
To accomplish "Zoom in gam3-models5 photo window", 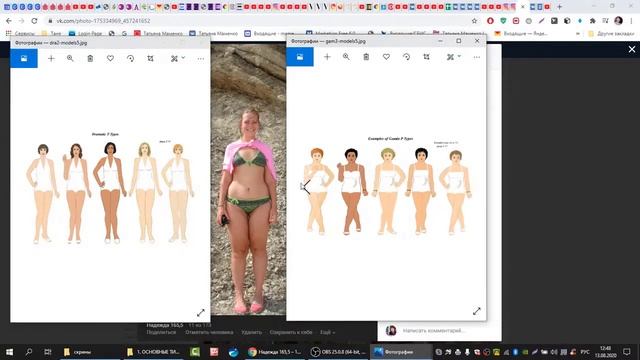I will [x=346, y=57].
